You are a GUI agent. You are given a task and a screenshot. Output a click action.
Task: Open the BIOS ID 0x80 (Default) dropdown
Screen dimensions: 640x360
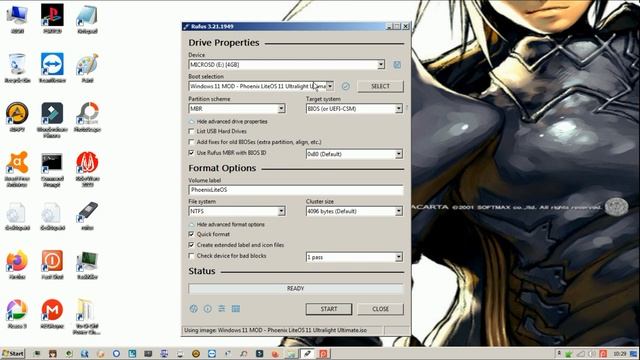(x=354, y=154)
